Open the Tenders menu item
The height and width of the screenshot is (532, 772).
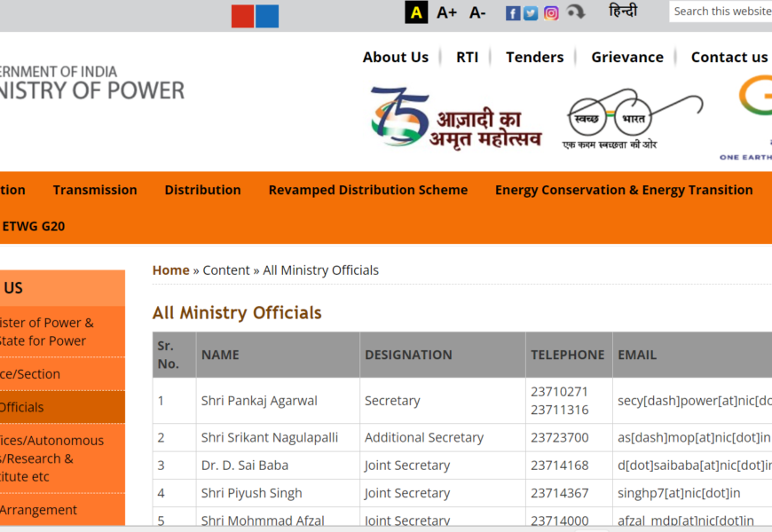pyautogui.click(x=534, y=57)
